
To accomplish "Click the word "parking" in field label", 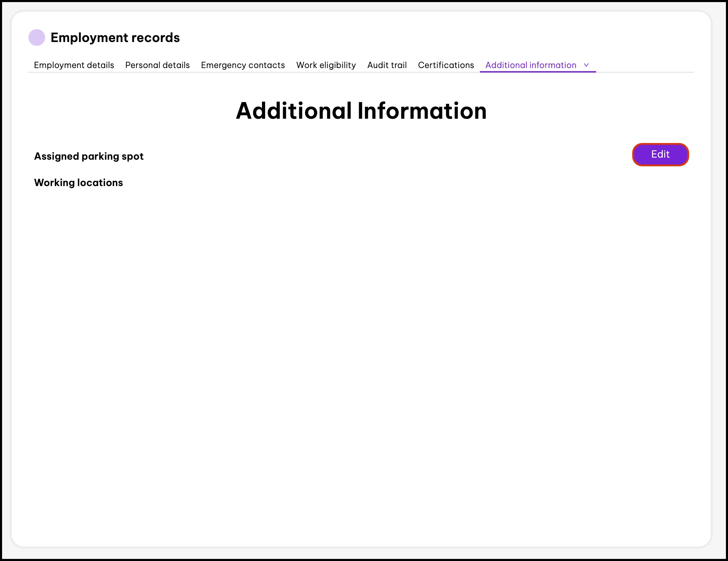I will tap(100, 156).
